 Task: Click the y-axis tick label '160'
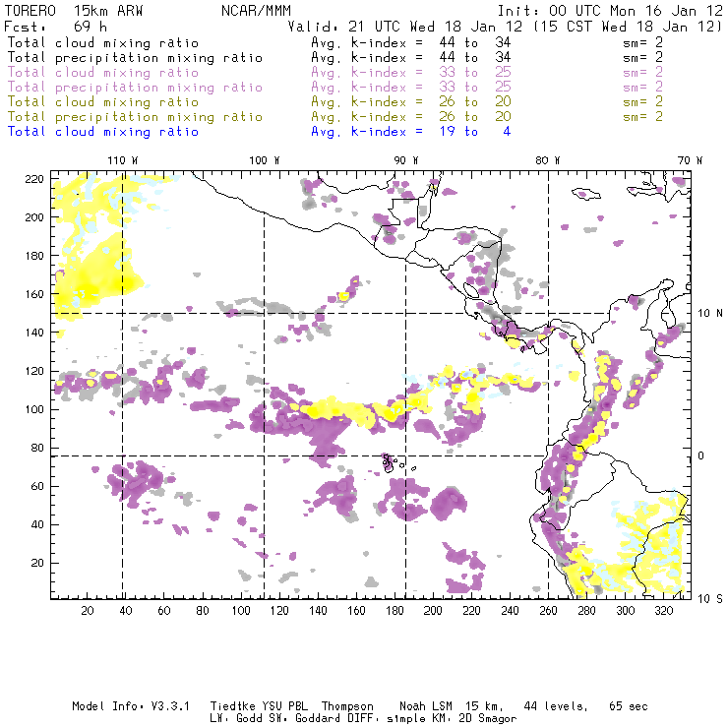34,294
